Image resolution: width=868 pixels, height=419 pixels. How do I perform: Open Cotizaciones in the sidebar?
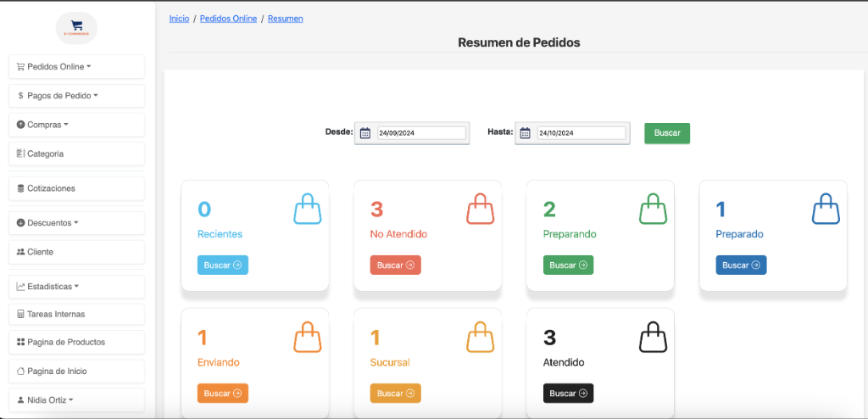76,188
